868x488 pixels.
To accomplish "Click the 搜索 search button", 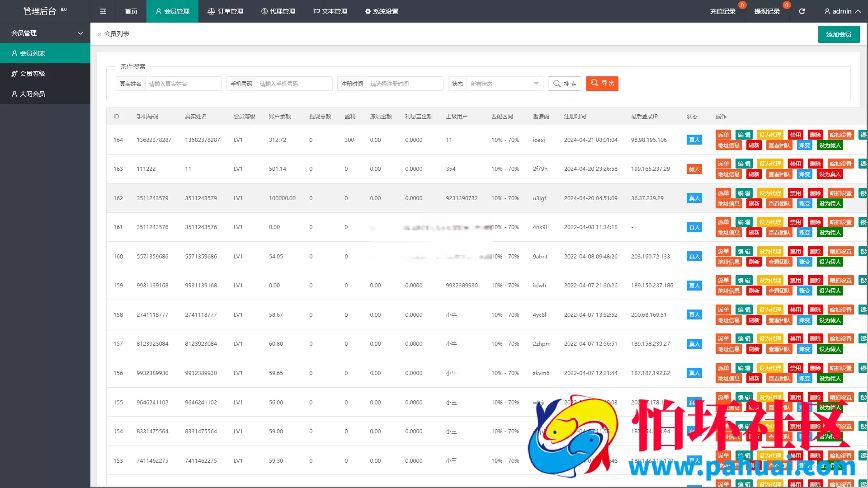I will pos(564,84).
